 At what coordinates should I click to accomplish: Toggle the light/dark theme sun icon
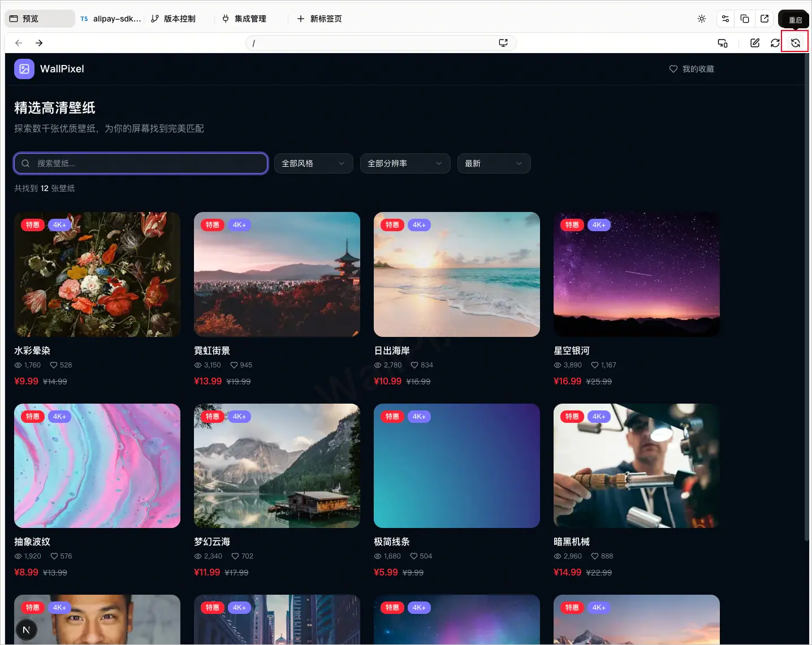(702, 19)
